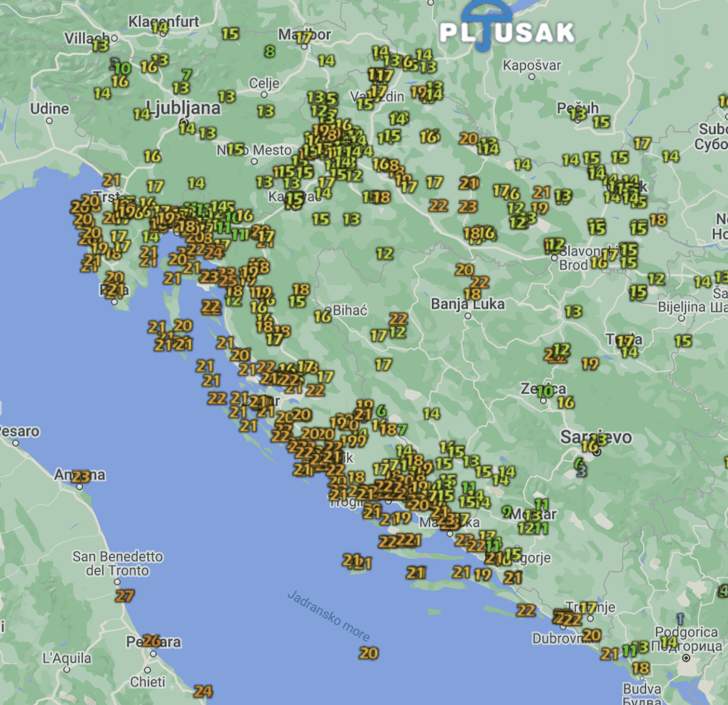Click the Banja Luka city label

click(467, 303)
